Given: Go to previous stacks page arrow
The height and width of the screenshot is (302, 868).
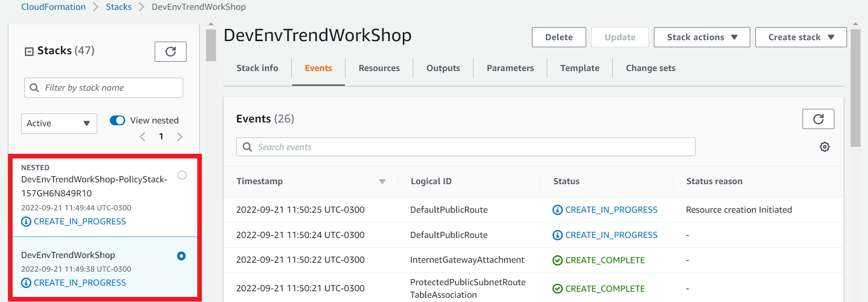Looking at the screenshot, I should (x=143, y=137).
